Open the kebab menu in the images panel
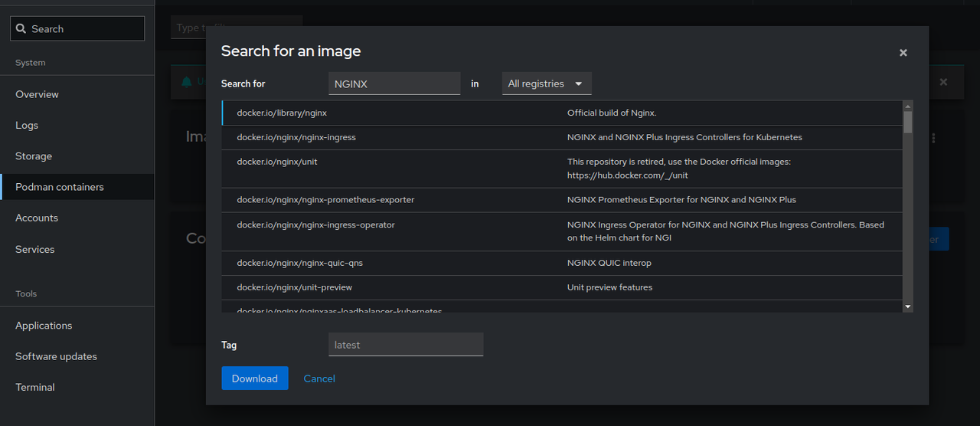The width and height of the screenshot is (980, 426). [x=934, y=138]
